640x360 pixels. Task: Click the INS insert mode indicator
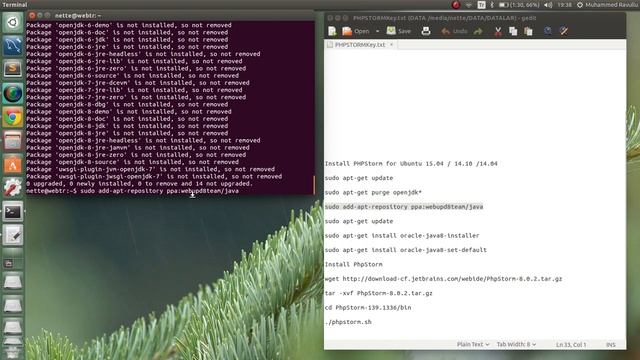[x=611, y=345]
